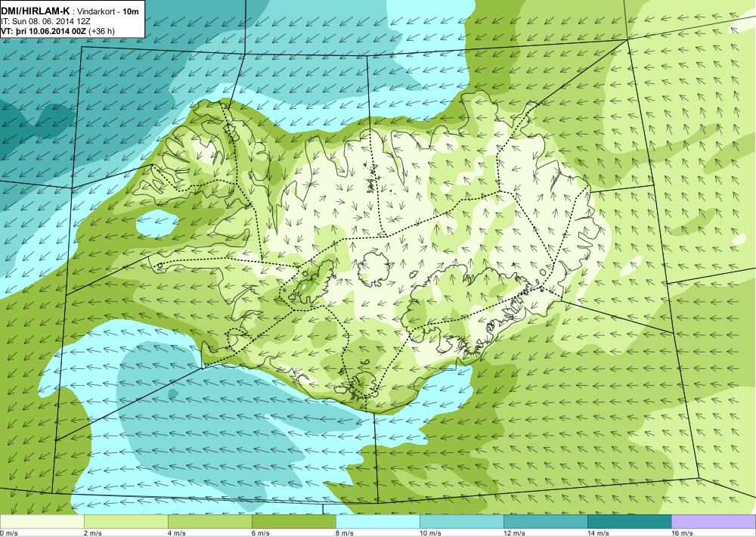Click the 8–10 m/s light cyan legend swatch
756x537 pixels.
tap(377, 522)
